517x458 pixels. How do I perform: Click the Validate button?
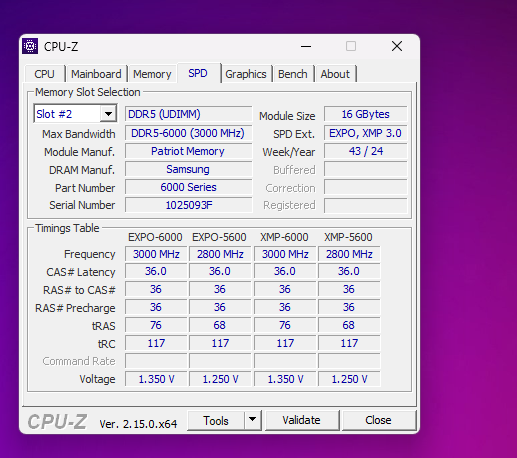[302, 420]
